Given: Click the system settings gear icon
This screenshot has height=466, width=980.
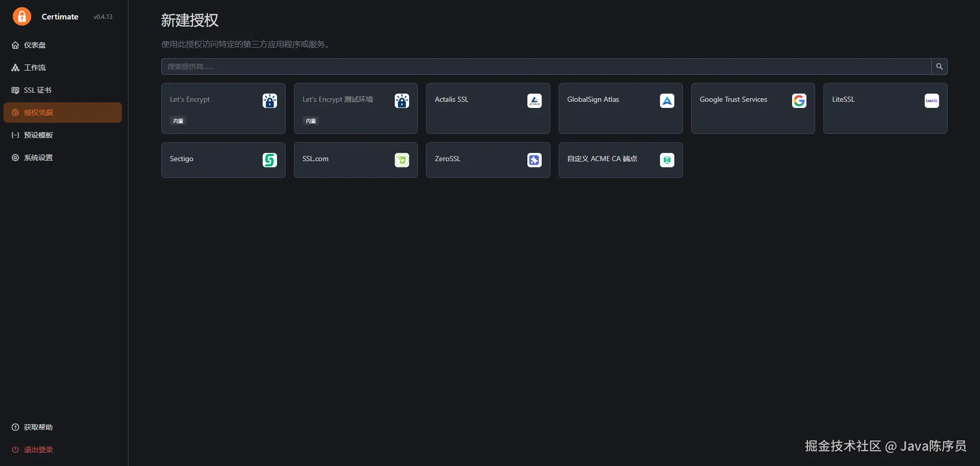Looking at the screenshot, I should pos(15,158).
